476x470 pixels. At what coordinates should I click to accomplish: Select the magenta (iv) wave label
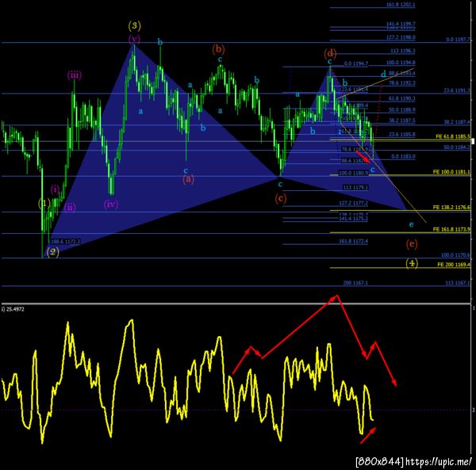pyautogui.click(x=111, y=204)
